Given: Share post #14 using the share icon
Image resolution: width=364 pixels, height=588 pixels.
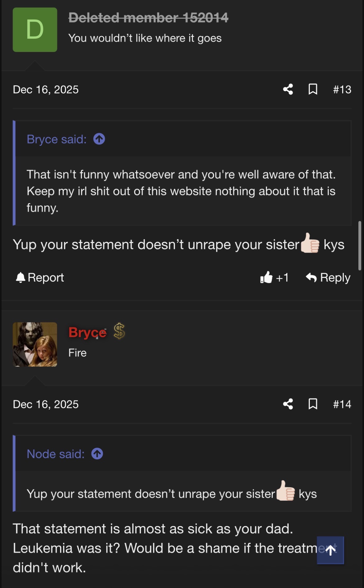Looking at the screenshot, I should pos(288,404).
